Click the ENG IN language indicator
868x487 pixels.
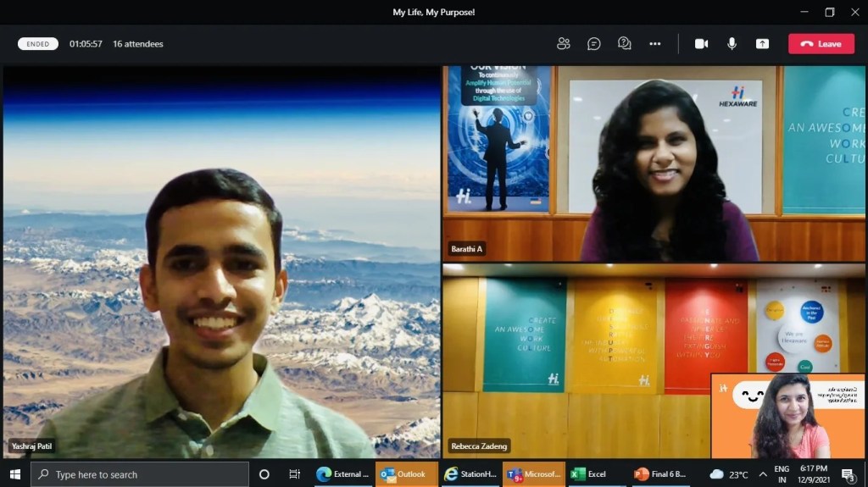click(x=782, y=474)
